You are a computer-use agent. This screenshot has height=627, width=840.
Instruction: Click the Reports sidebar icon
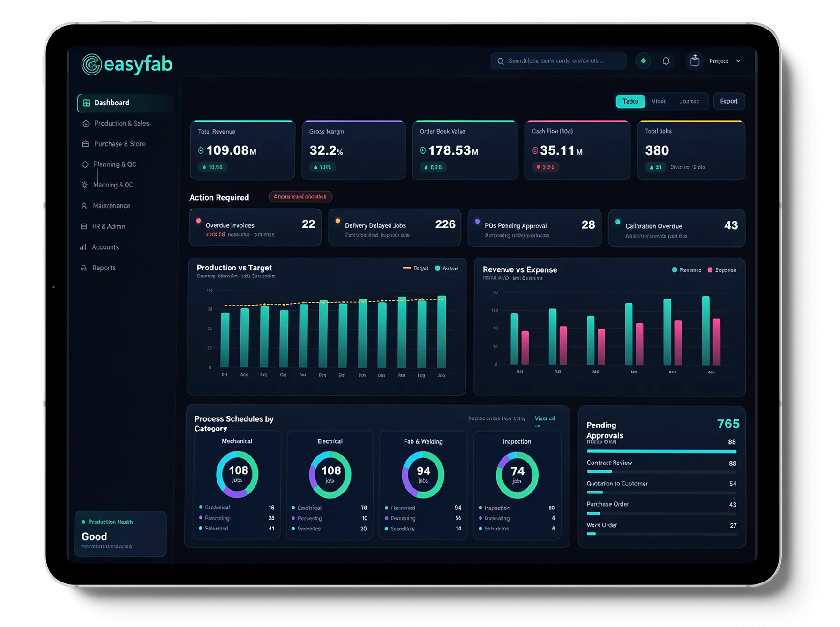point(83,268)
